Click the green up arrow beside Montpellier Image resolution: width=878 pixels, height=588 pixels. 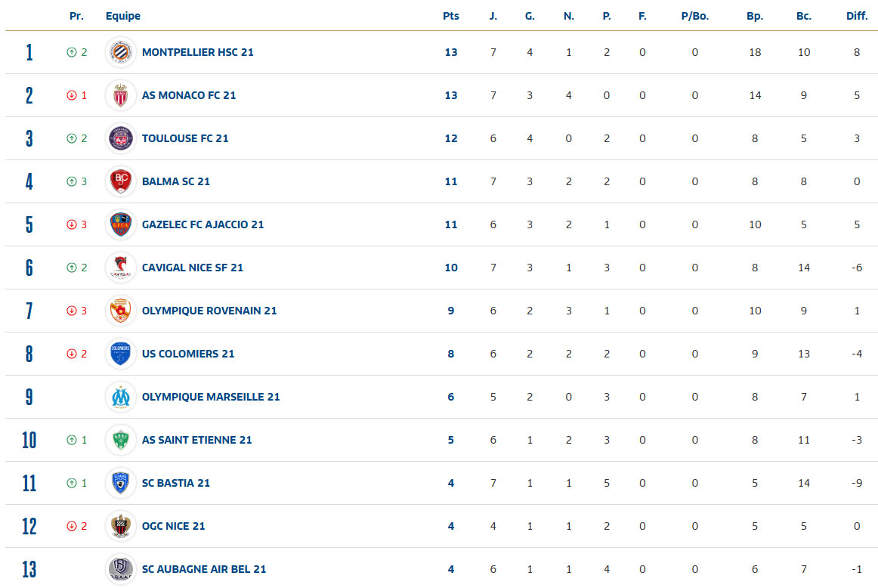(x=72, y=52)
